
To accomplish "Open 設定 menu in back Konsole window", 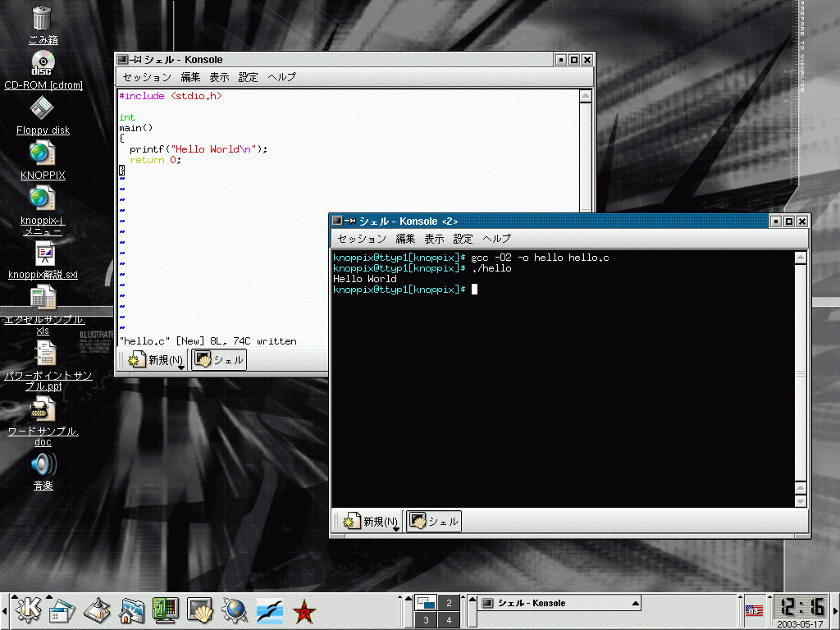I will [x=248, y=77].
